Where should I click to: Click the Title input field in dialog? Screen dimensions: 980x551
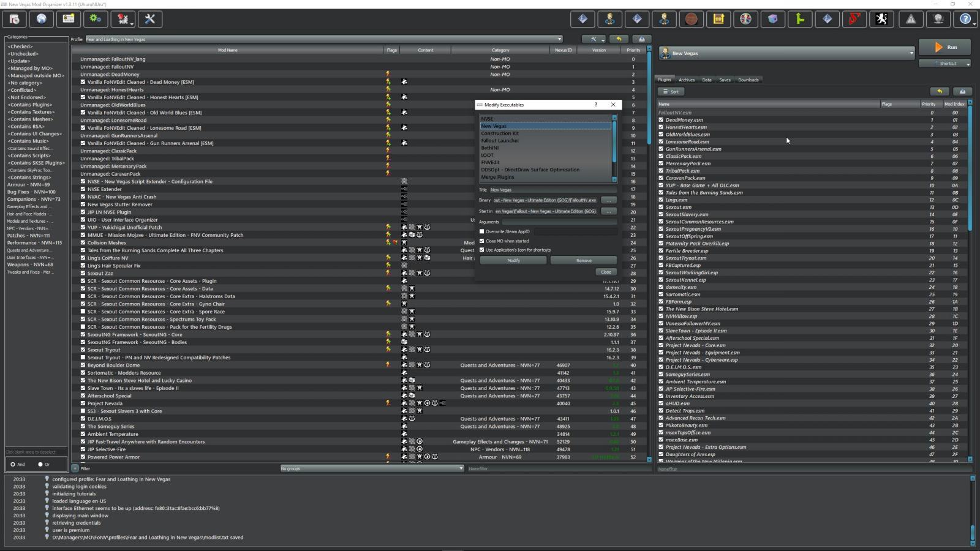tap(553, 190)
